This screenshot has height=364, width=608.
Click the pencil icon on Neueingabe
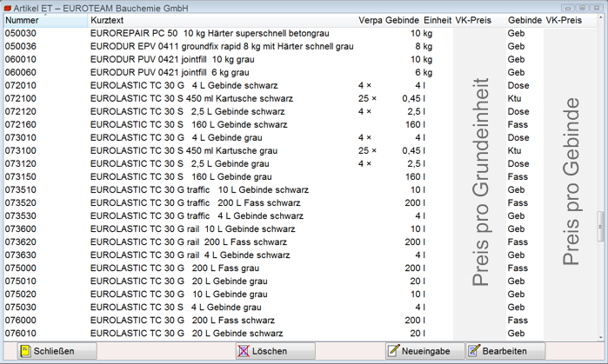pos(393,350)
